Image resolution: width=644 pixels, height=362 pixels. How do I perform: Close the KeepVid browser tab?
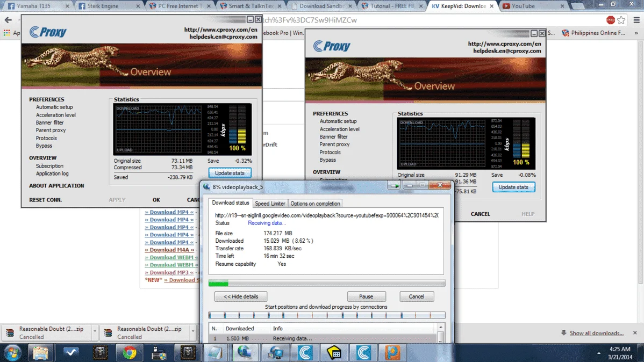pos(492,6)
